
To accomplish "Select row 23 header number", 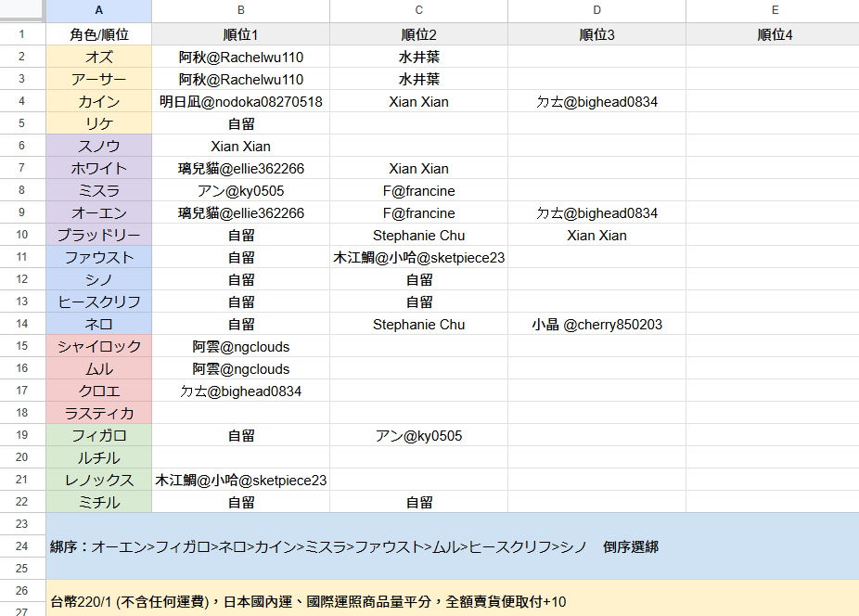I will click(22, 524).
